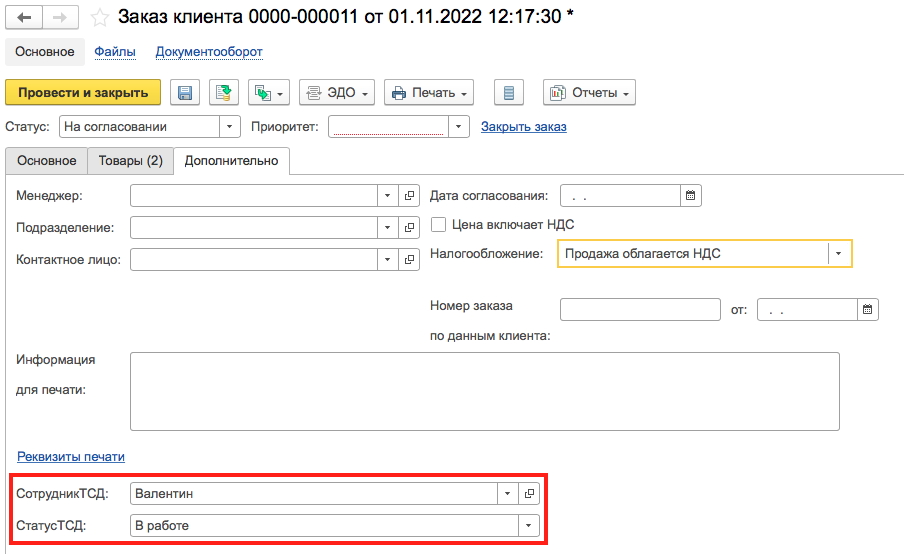The image size is (904, 554).
Task: Click the Закрыть заказ link
Action: point(523,127)
